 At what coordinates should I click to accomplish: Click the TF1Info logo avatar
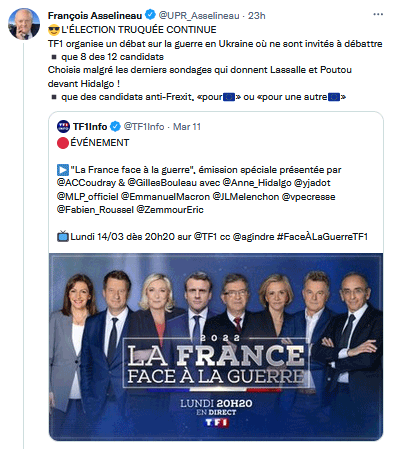63,127
